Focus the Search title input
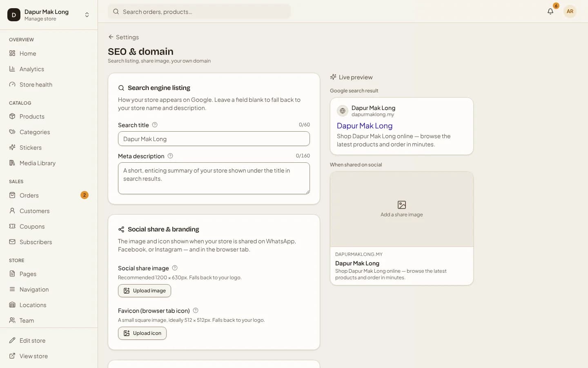Viewport: 588px width, 368px height. pyautogui.click(x=214, y=139)
